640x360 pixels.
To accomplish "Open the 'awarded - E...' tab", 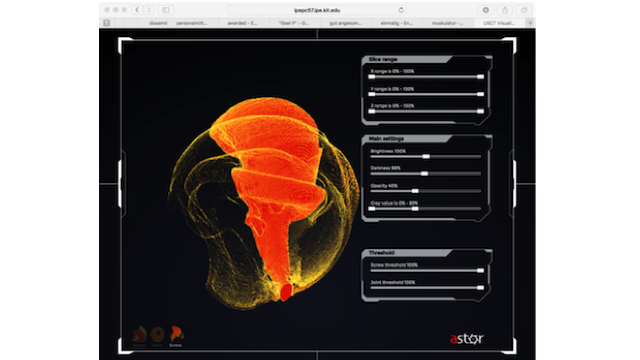I will coord(242,23).
